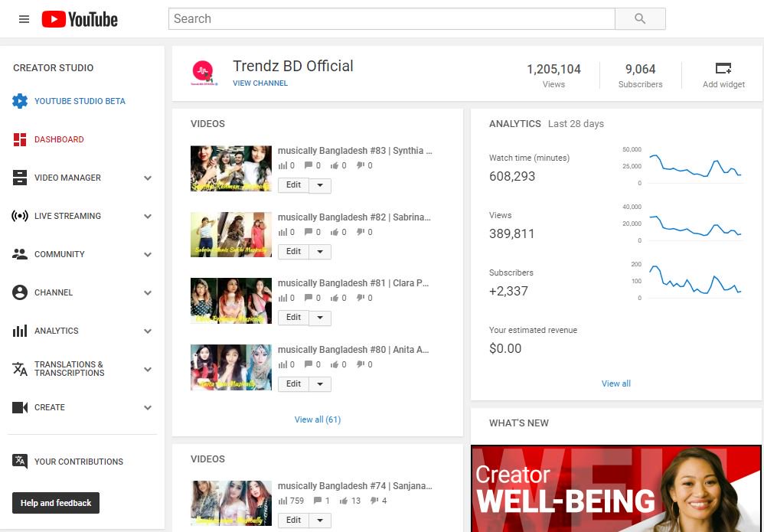Click into the Search input field
The image size is (764, 532).
click(x=392, y=19)
